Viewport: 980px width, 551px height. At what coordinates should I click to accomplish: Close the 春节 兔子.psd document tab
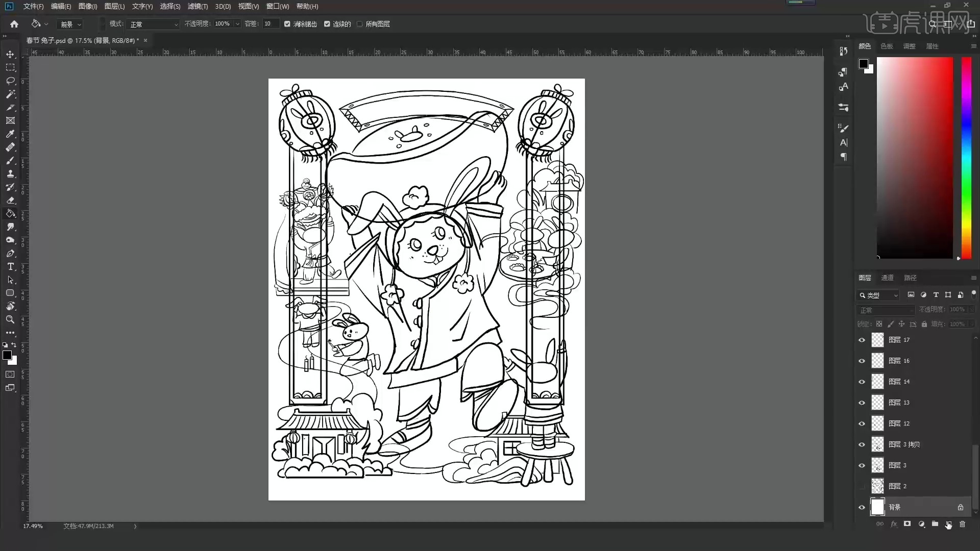click(145, 40)
